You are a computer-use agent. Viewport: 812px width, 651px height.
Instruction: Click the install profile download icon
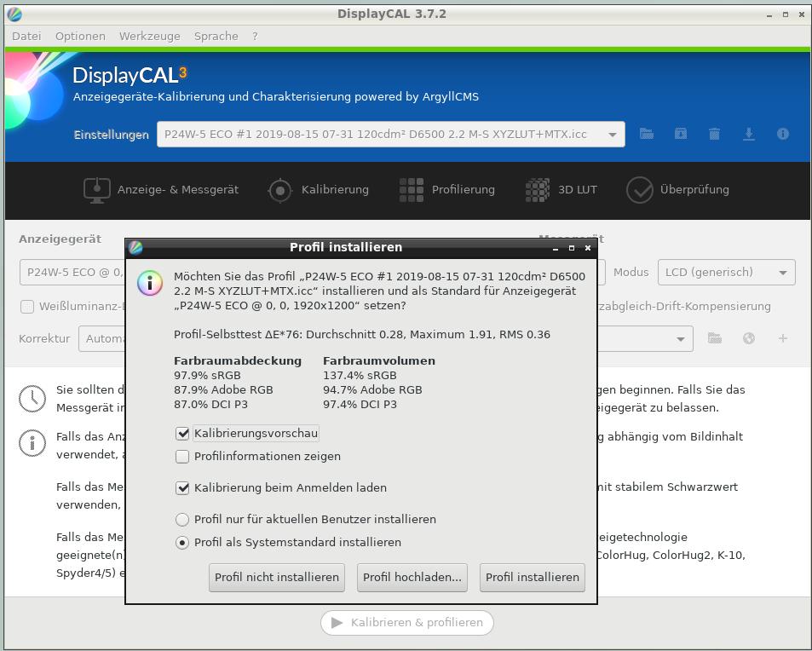(749, 134)
